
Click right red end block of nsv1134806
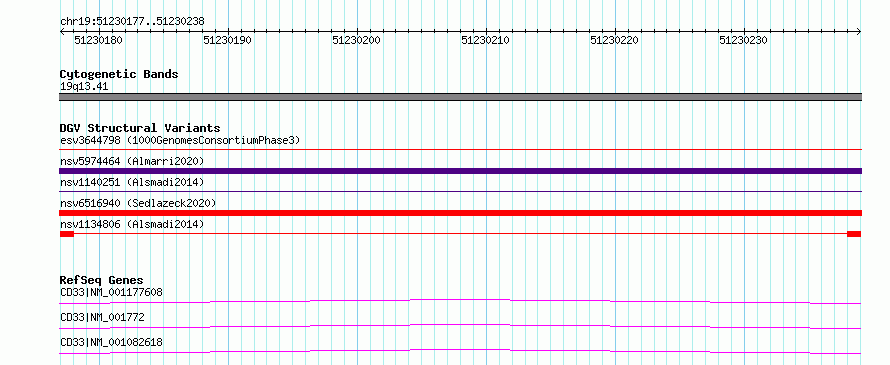point(854,234)
